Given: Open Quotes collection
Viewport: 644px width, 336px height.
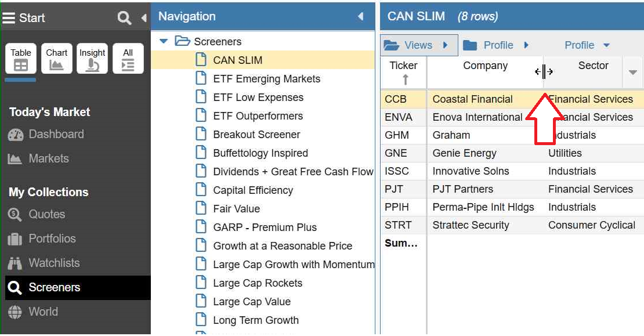Looking at the screenshot, I should click(x=46, y=214).
